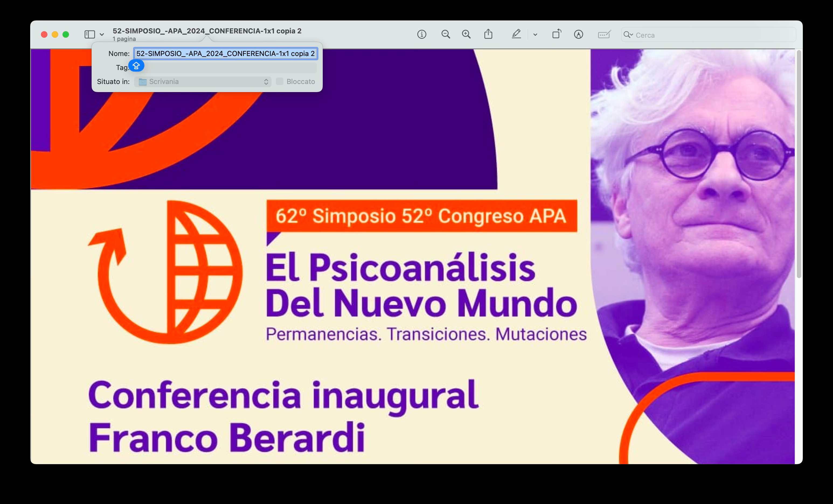Open the Share menu

click(x=488, y=34)
